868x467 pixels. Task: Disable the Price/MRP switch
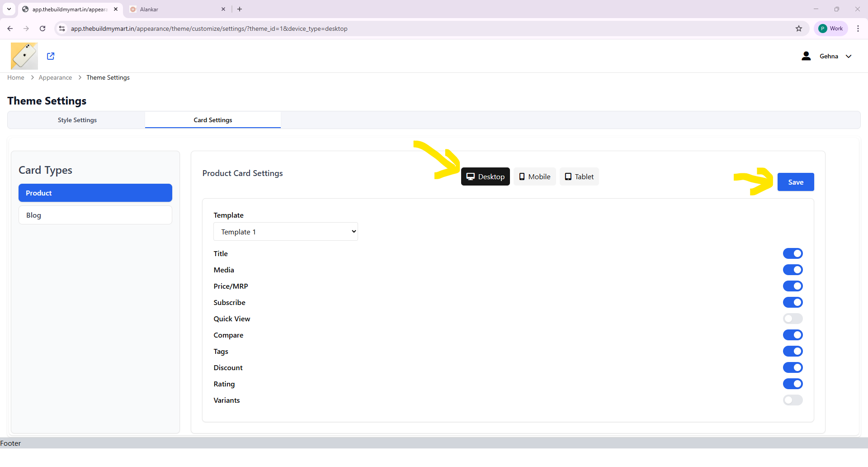coord(793,286)
